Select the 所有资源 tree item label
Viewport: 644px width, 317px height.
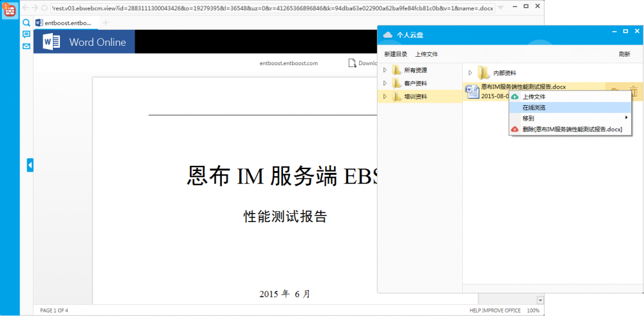(x=415, y=70)
